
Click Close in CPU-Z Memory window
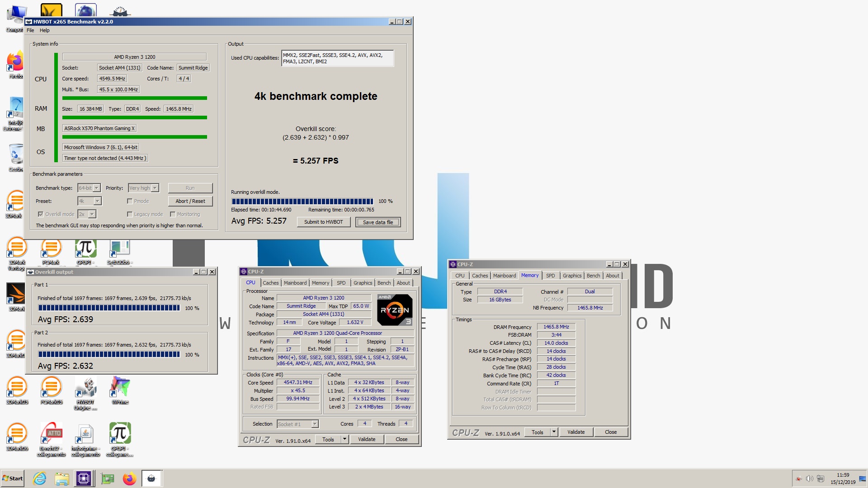[611, 432]
